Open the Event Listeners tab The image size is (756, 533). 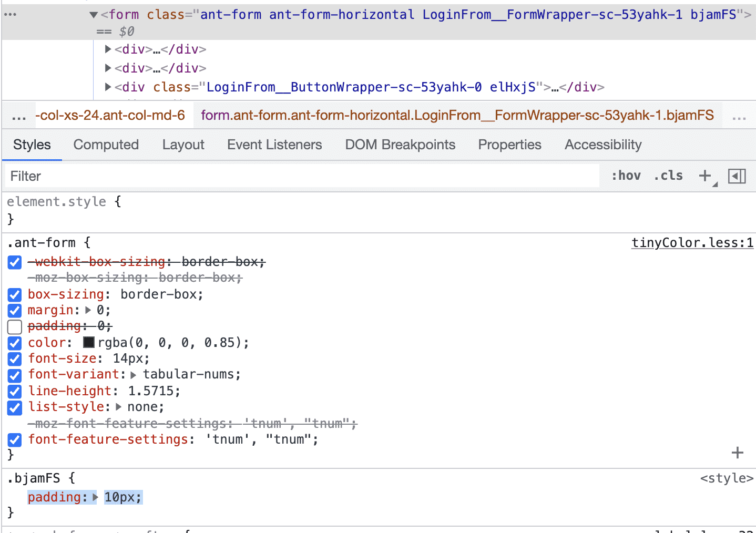(x=274, y=145)
